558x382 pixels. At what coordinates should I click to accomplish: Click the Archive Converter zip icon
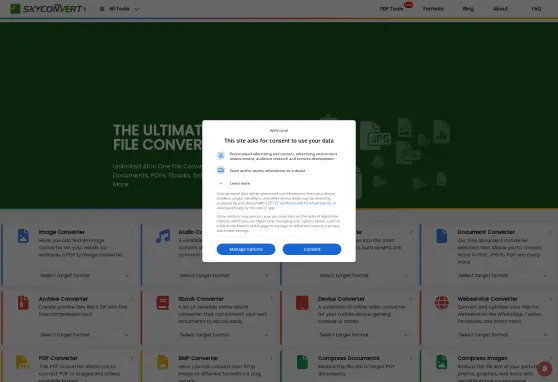coord(23,303)
